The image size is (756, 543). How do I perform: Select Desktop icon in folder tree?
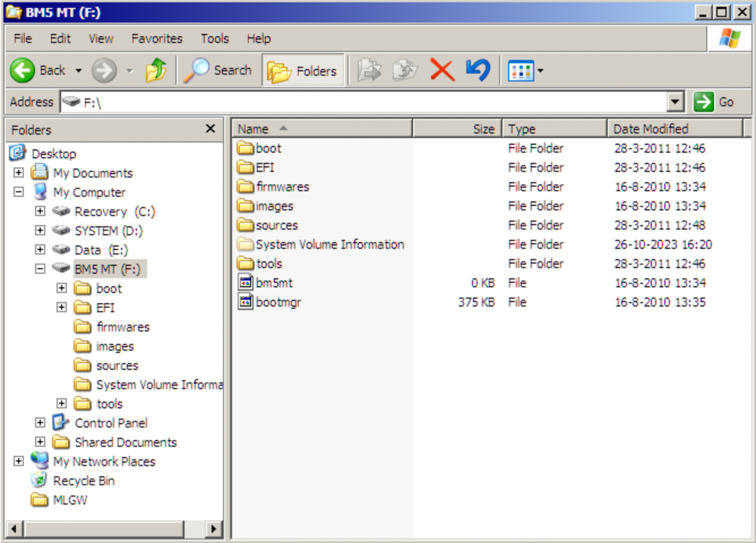pyautogui.click(x=18, y=153)
